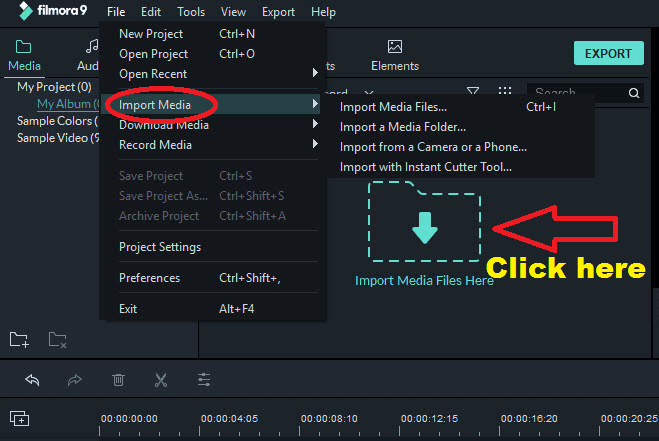Open the edit adjustment sliders icon

[x=204, y=380]
